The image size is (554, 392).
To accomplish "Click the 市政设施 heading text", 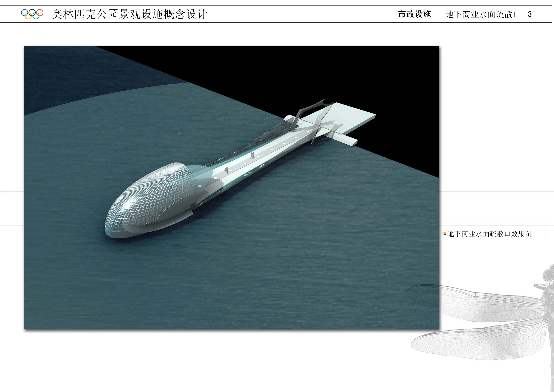I will pyautogui.click(x=415, y=14).
